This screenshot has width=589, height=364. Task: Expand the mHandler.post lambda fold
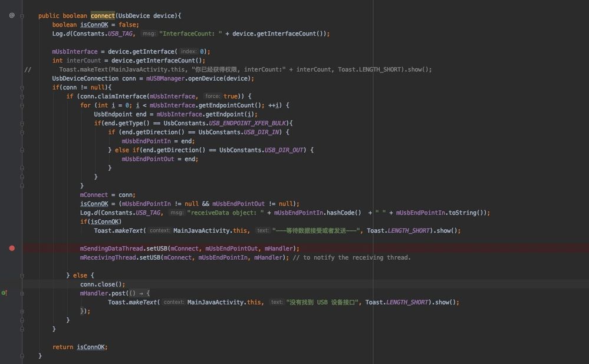click(x=22, y=293)
